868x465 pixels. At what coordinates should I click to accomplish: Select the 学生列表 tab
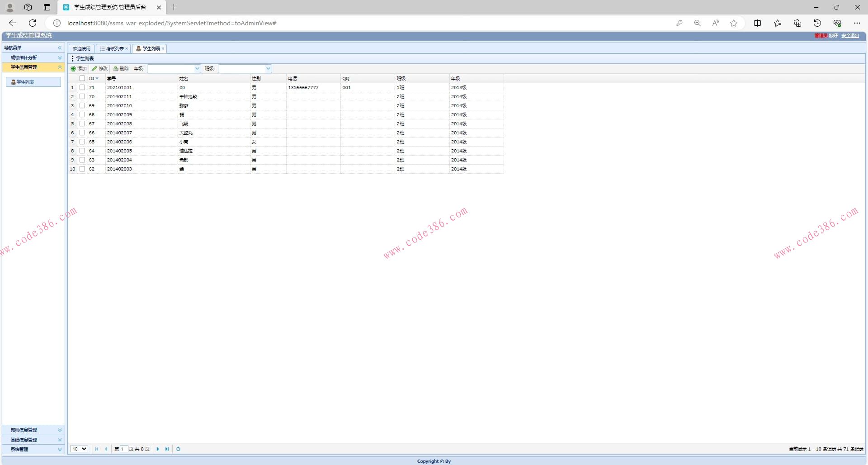click(151, 49)
